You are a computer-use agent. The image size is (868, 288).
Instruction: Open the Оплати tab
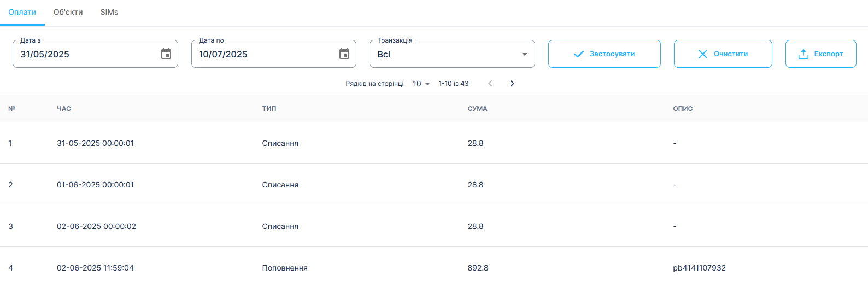coord(22,12)
